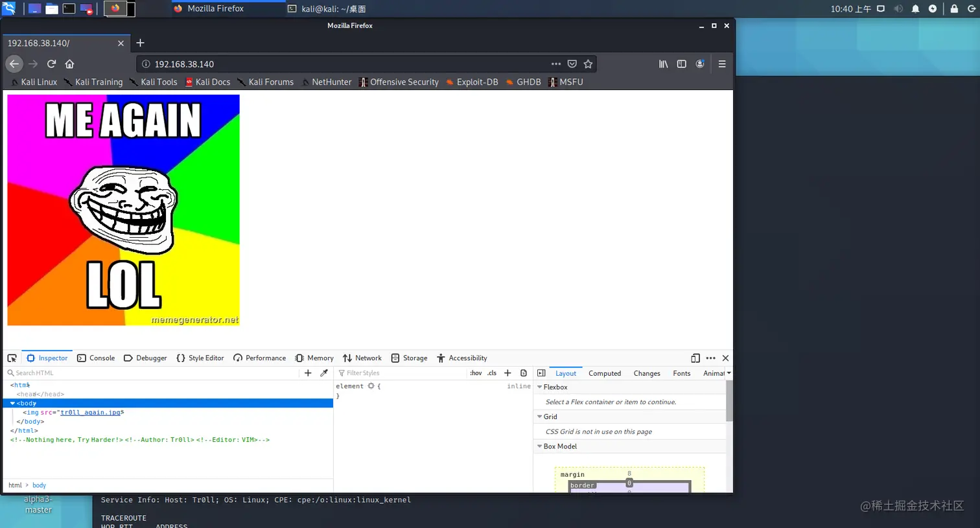
Task: Click the Search HTML field
Action: (152, 373)
